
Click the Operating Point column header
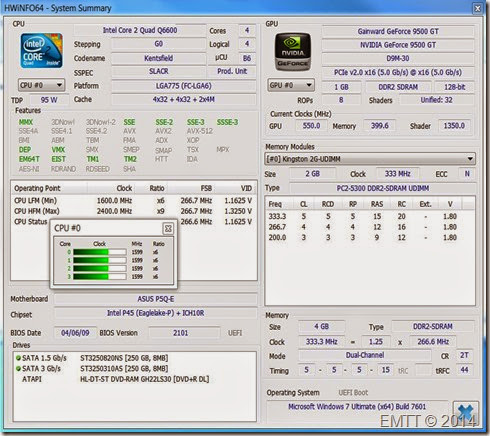click(50, 188)
